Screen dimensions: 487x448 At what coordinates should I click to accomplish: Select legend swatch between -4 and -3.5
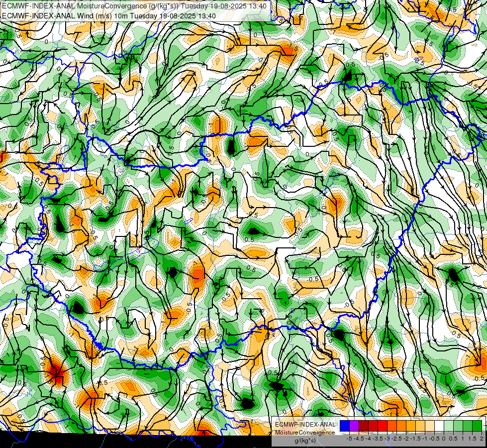point(373,426)
